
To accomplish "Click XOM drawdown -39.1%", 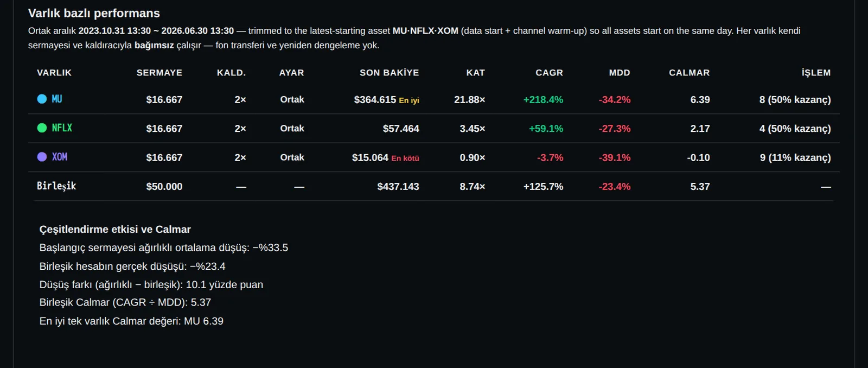I will point(615,157).
